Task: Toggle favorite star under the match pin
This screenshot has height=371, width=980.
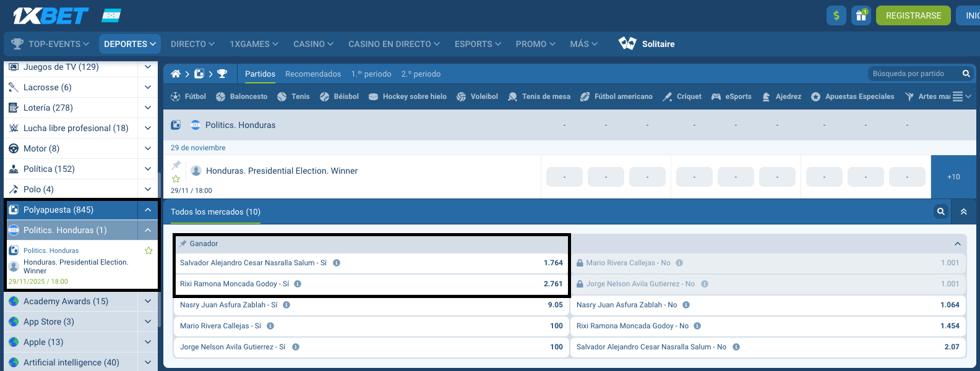Action: tap(176, 179)
